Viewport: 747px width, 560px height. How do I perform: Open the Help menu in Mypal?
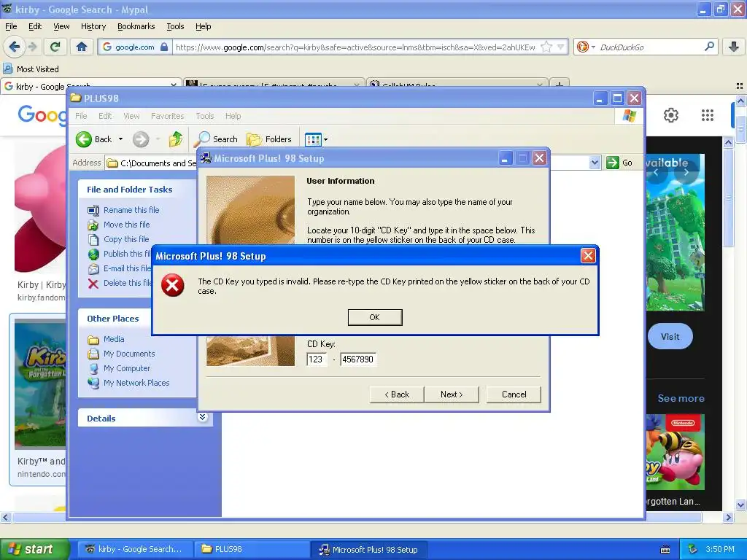point(203,26)
